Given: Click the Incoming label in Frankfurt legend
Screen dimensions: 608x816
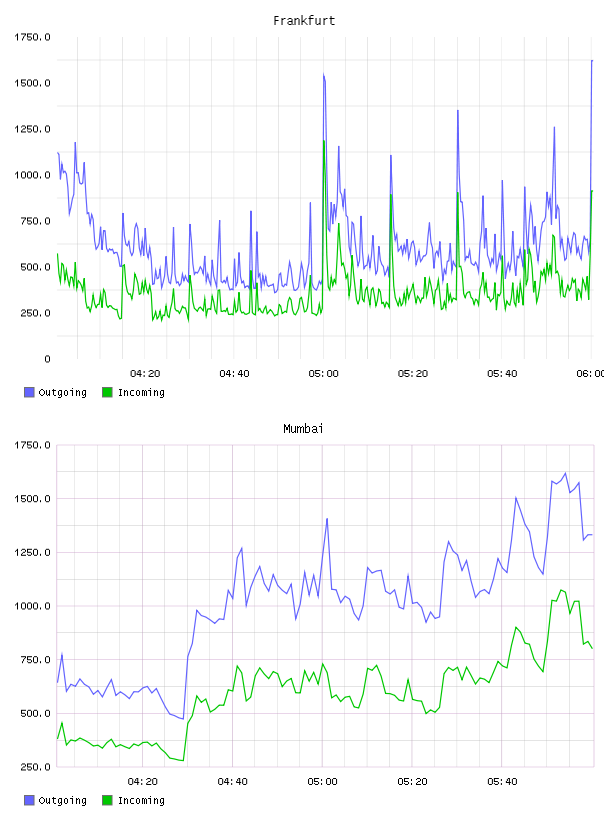Looking at the screenshot, I should pos(141,392).
